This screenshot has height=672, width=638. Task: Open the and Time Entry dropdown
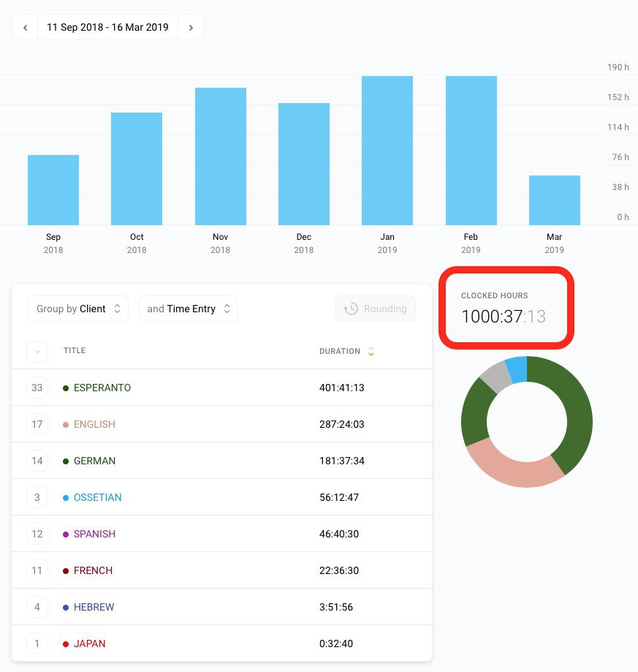click(x=189, y=309)
